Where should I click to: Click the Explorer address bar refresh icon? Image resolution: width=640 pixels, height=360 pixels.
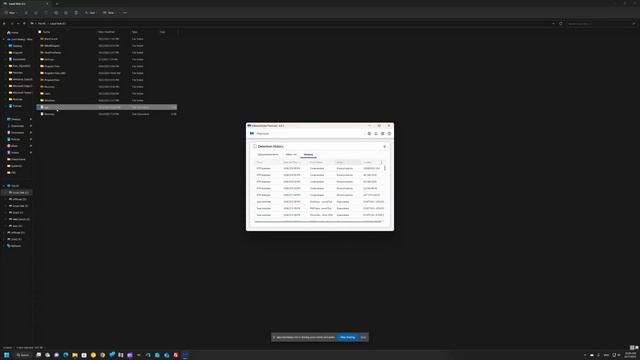click(561, 24)
